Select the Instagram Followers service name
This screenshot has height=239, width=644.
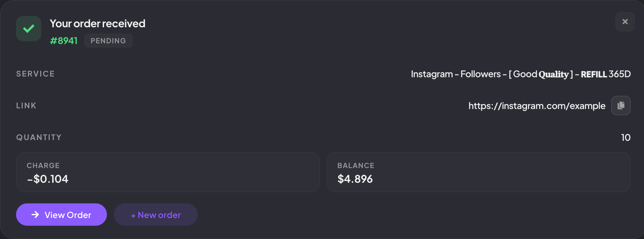(520, 74)
